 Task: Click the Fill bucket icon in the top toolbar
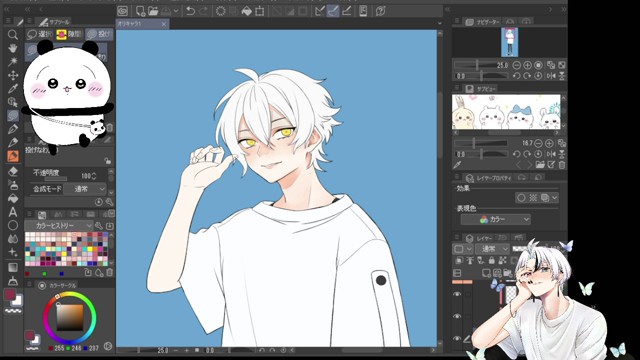[247, 11]
